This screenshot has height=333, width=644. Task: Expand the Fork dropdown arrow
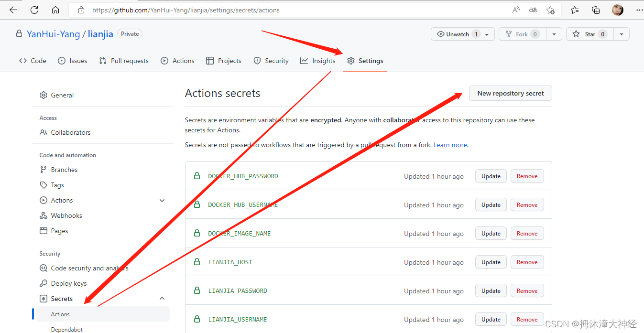click(554, 34)
